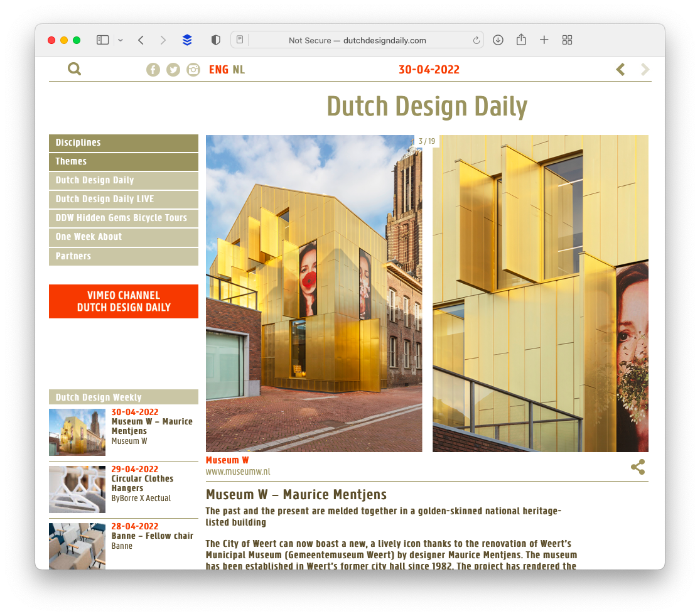
Task: Switch language to ENG
Action: pyautogui.click(x=218, y=70)
